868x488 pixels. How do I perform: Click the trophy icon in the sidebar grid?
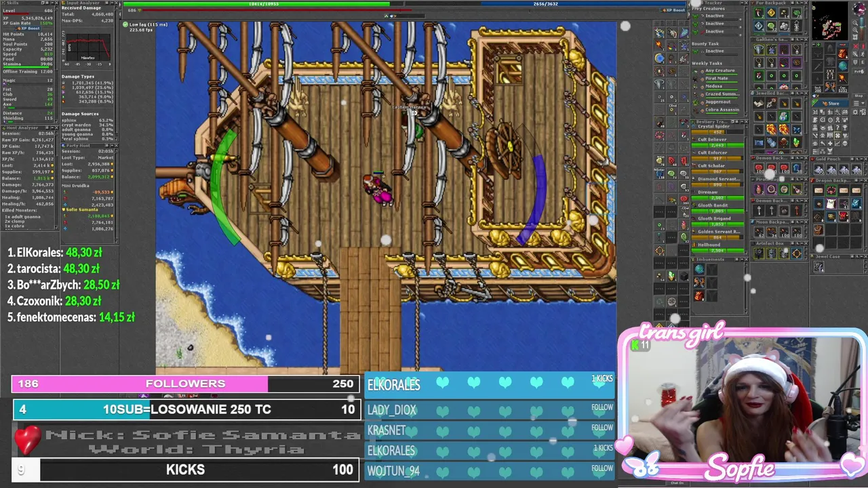coord(845,128)
